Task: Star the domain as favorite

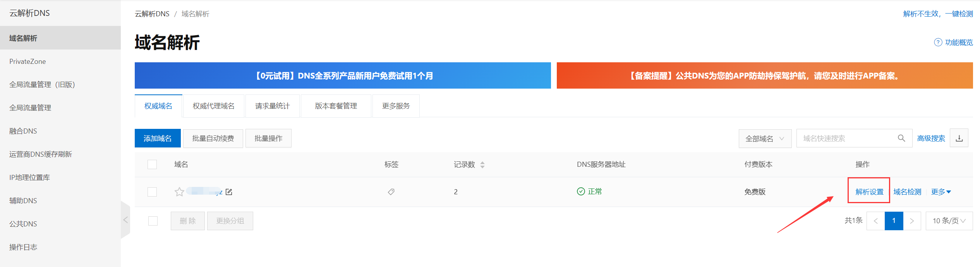Action: 179,192
